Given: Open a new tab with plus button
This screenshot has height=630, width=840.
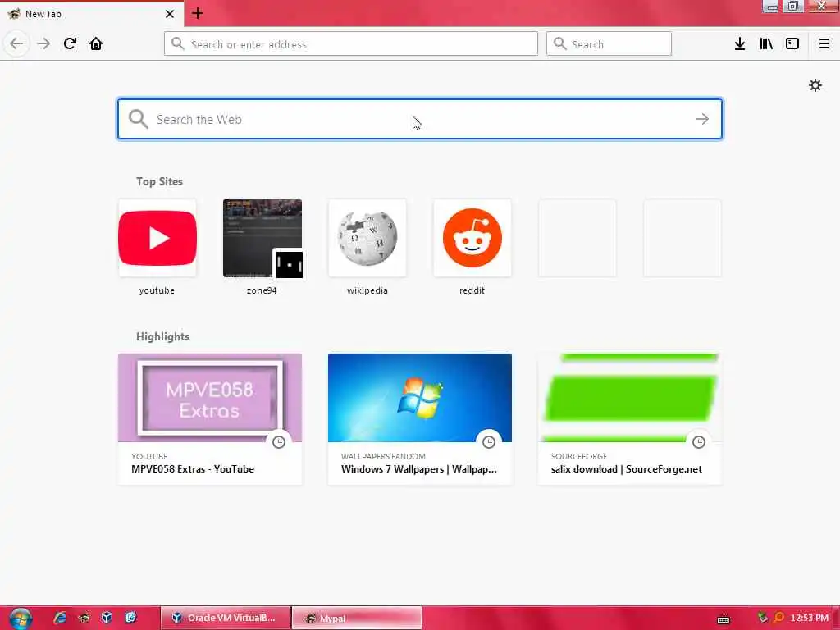Looking at the screenshot, I should [x=197, y=13].
